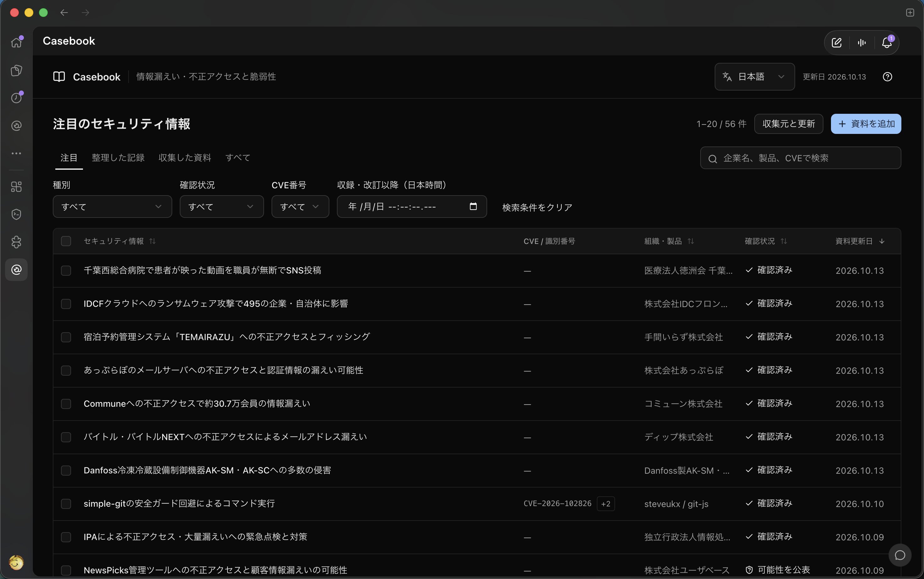This screenshot has width=924, height=579.
Task: Open the IPAによる不正アクセス entry
Action: click(195, 537)
